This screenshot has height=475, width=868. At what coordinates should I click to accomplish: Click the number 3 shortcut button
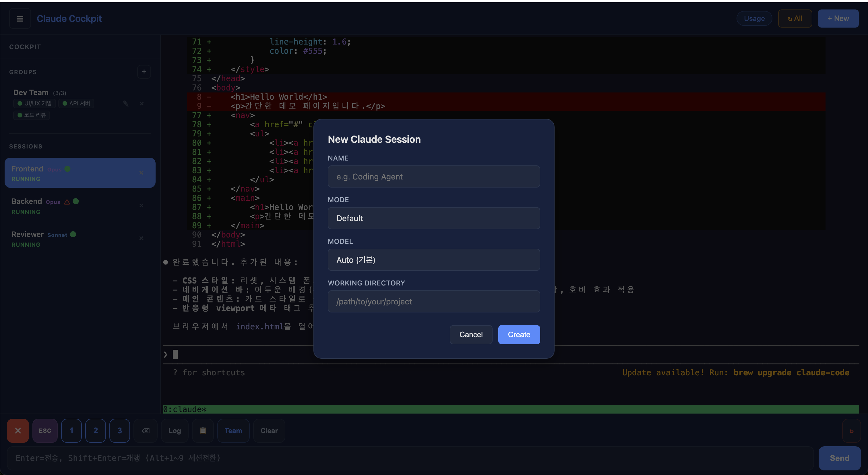click(120, 430)
